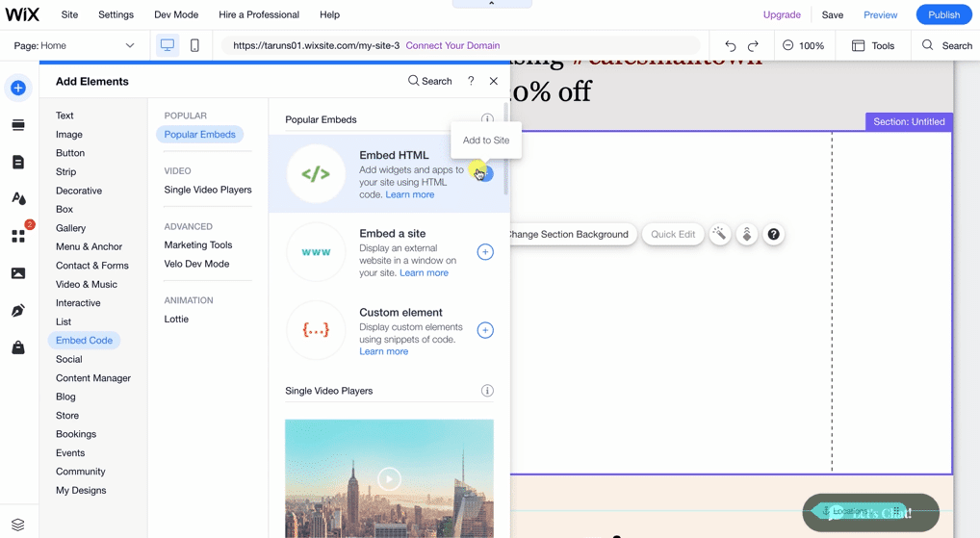Add the Embed a site element with plus icon
The height and width of the screenshot is (538, 980).
point(485,252)
